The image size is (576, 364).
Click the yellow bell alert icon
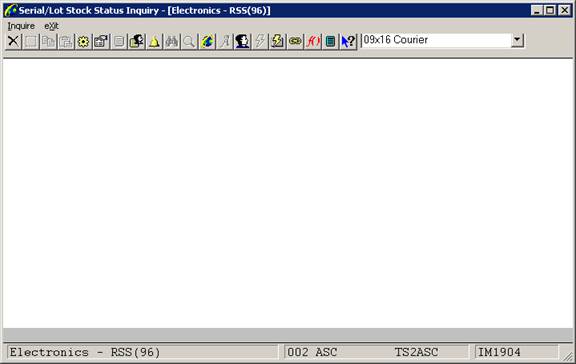154,41
